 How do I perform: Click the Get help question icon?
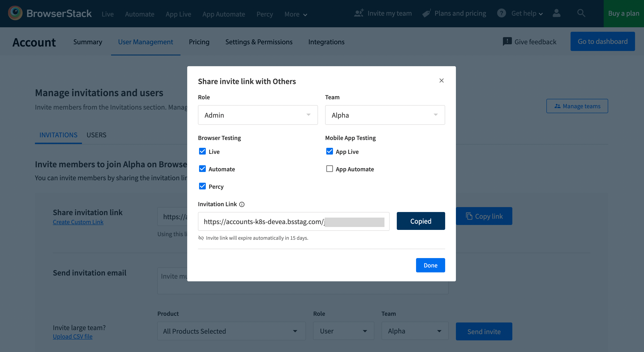[501, 13]
